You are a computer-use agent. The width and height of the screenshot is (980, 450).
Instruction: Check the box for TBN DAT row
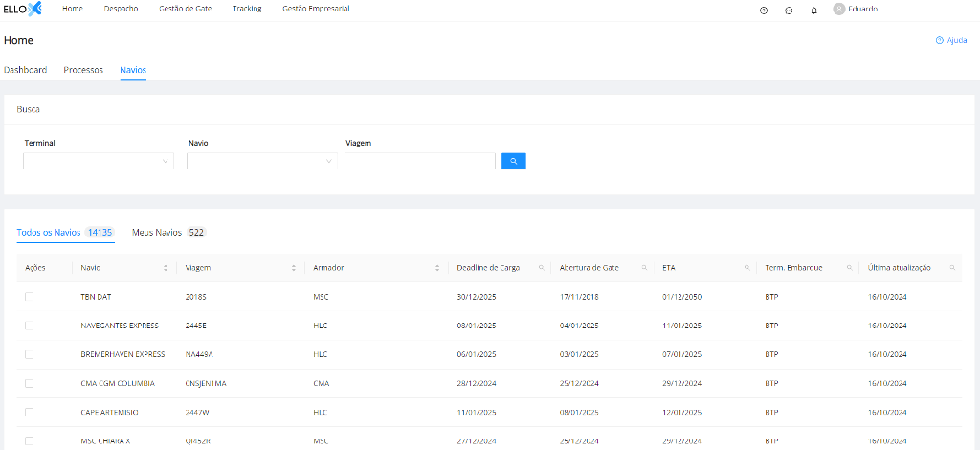29,297
